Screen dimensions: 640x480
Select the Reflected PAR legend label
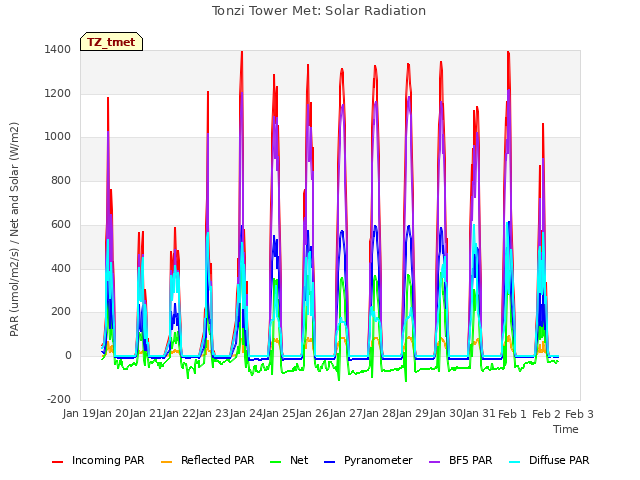pos(218,460)
